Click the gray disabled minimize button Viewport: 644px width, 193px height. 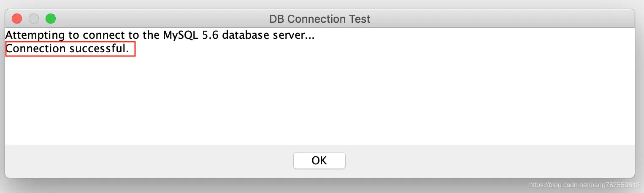pyautogui.click(x=34, y=19)
